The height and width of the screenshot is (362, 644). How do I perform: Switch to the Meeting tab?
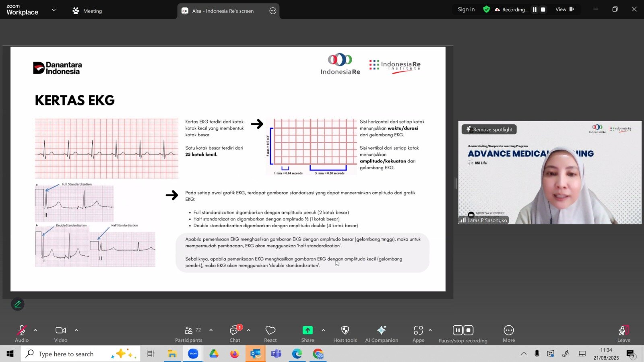tap(87, 11)
